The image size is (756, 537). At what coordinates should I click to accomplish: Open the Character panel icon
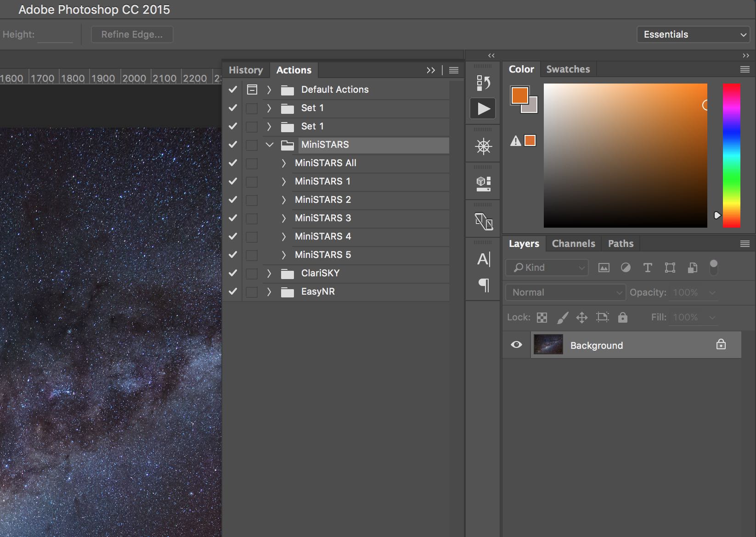(484, 259)
